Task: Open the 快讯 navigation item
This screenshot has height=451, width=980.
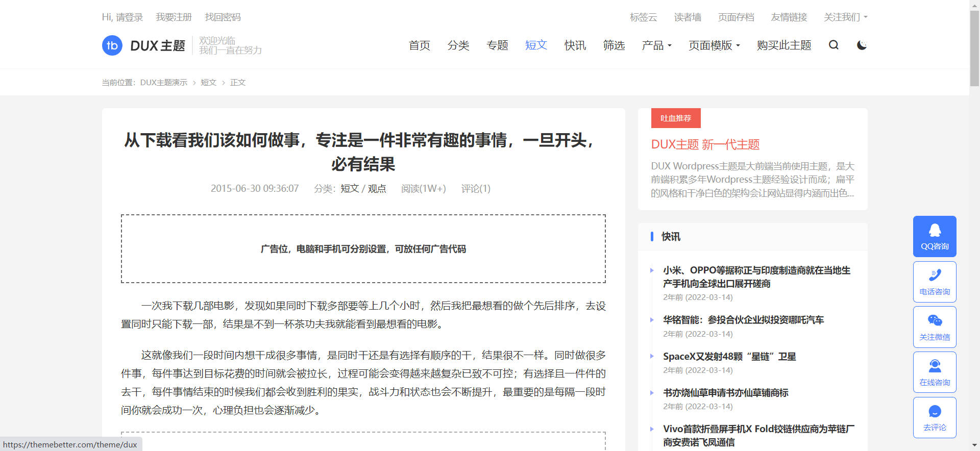Action: tap(575, 45)
